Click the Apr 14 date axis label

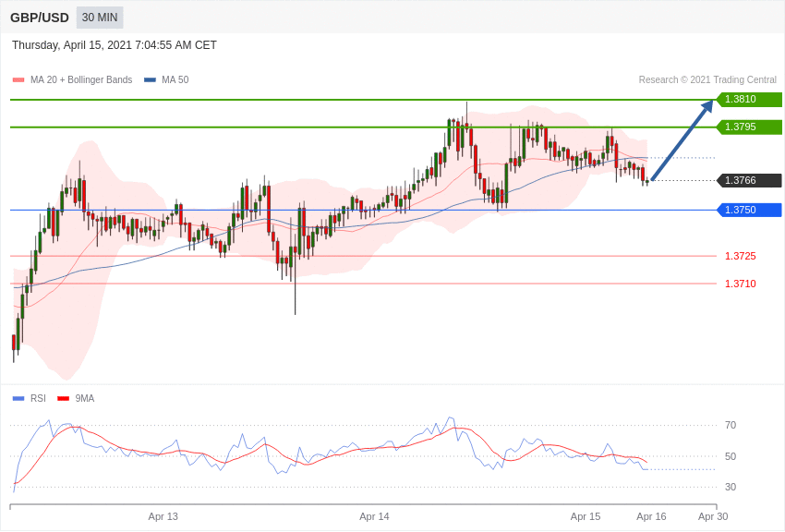coord(374,516)
